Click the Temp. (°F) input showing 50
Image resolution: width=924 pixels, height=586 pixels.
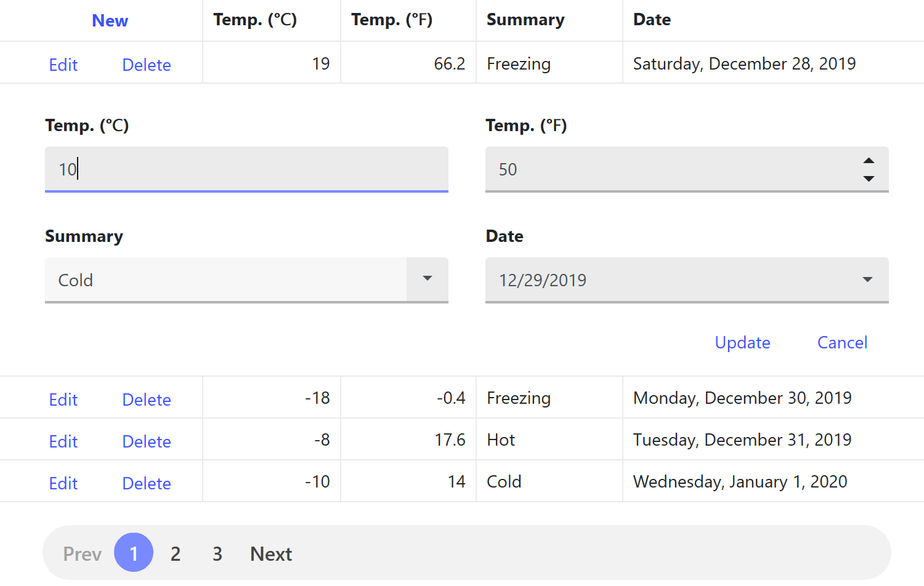[x=671, y=169]
